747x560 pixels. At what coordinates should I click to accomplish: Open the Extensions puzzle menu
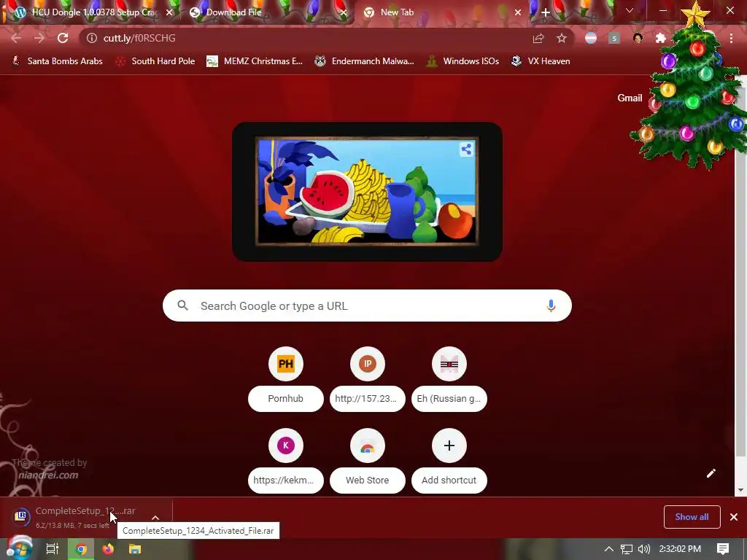pyautogui.click(x=661, y=38)
